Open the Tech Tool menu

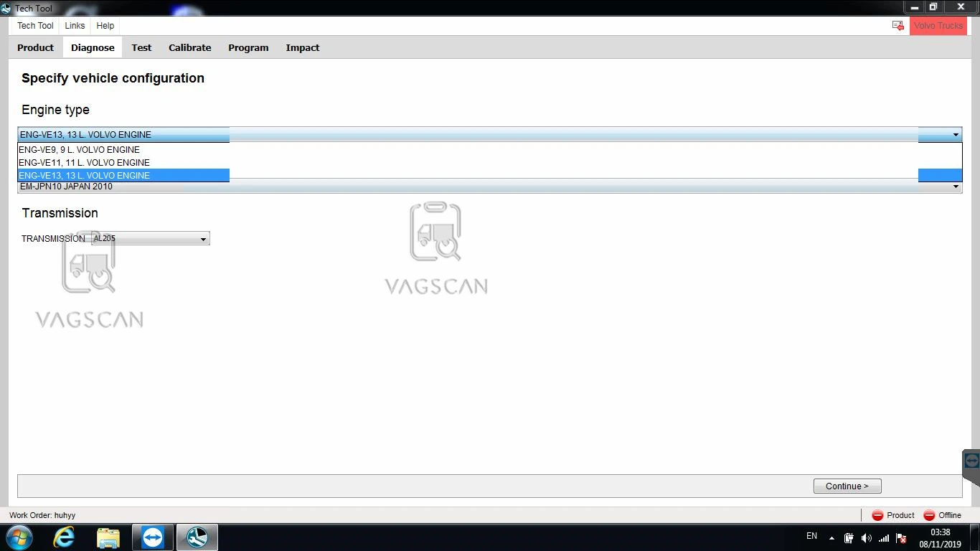coord(35,26)
